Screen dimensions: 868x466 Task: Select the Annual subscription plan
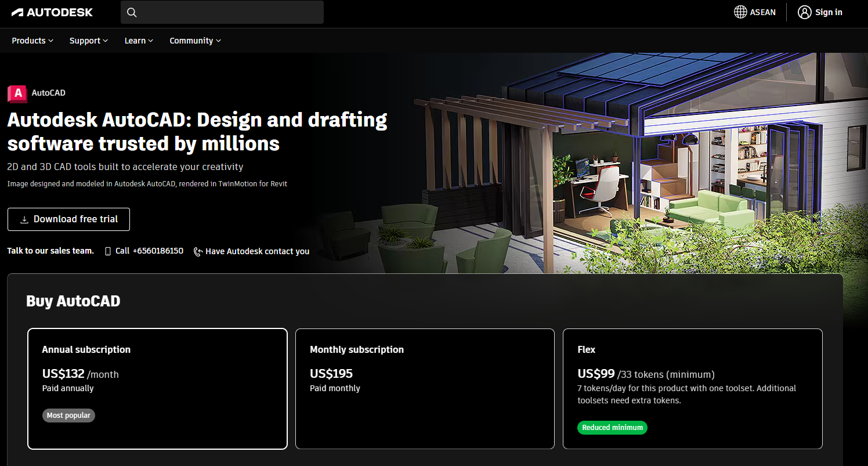tap(157, 389)
